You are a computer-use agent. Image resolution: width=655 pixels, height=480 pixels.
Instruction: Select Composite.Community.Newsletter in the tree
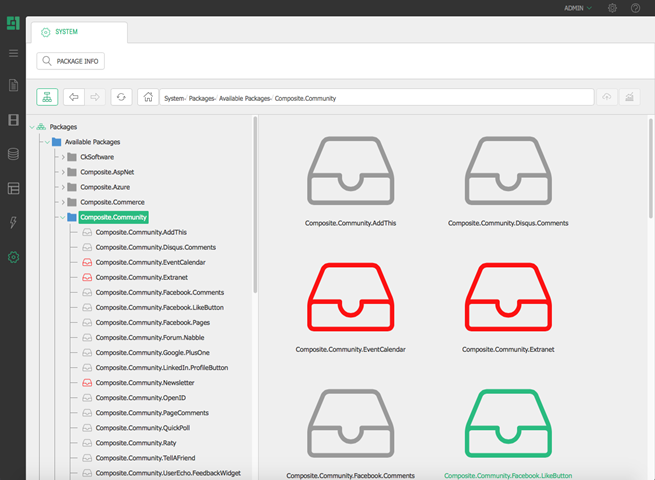144,382
